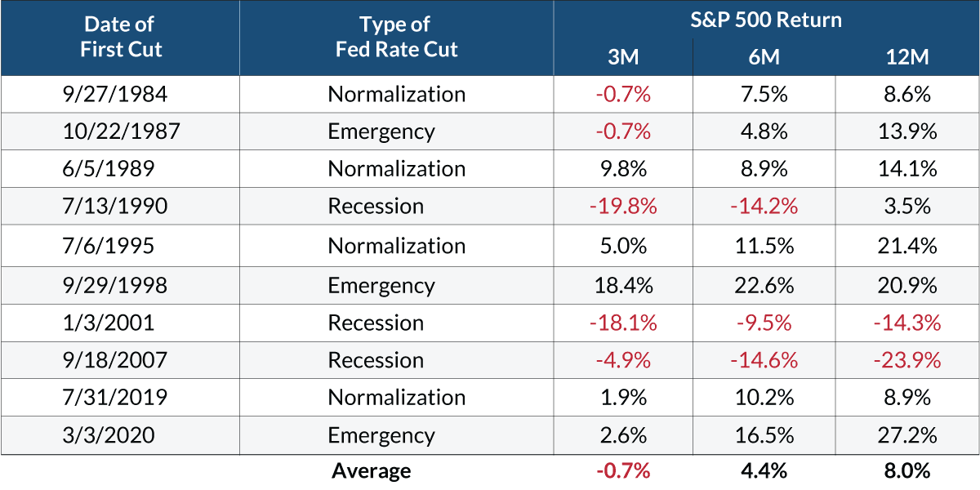This screenshot has height=490, width=980.
Task: Click the 22.6% 6M return cell
Action: 764,285
